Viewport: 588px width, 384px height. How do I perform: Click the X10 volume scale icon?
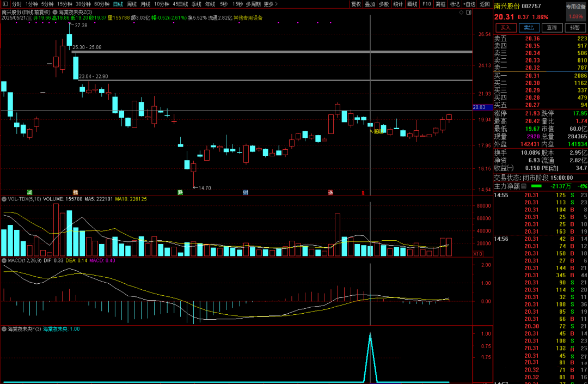[478, 254]
